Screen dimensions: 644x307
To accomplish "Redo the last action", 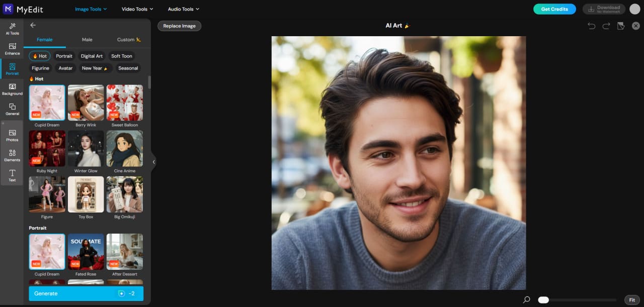I will pyautogui.click(x=605, y=25).
